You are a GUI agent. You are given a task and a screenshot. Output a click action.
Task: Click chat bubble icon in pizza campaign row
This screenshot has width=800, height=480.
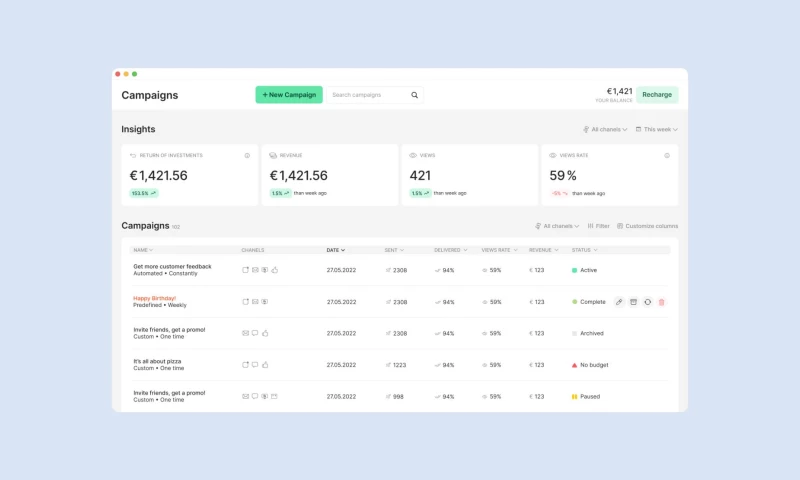coord(255,365)
